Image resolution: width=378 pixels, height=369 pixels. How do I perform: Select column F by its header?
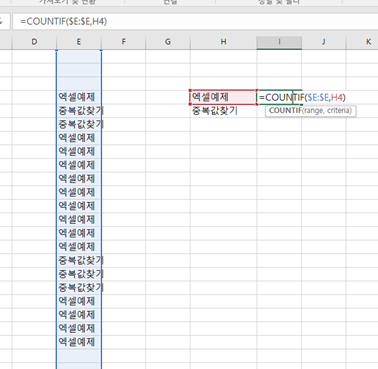pos(123,42)
